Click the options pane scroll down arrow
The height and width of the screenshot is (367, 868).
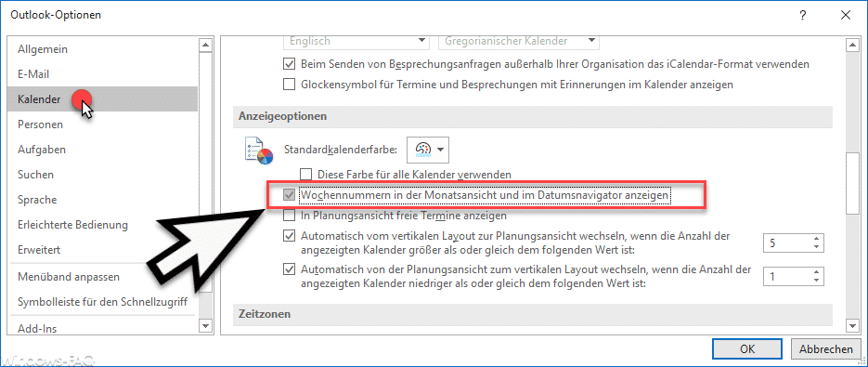click(852, 326)
